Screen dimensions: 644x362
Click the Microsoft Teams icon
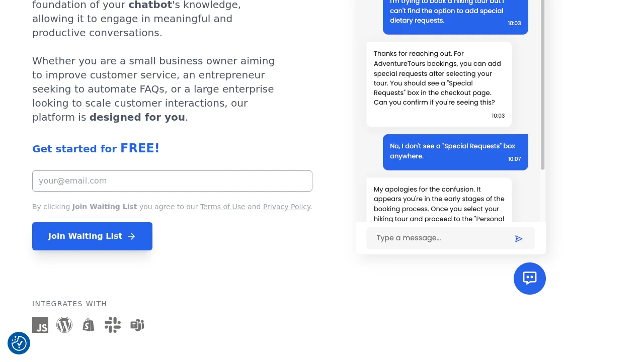pos(137,325)
